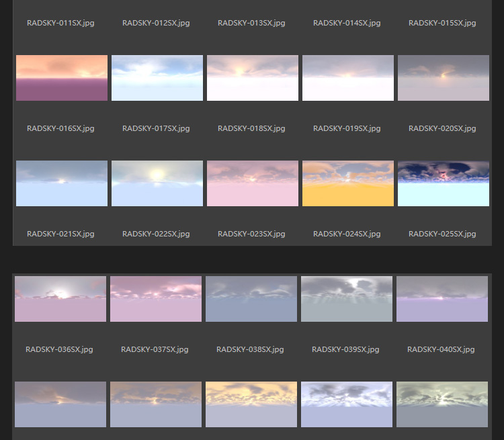504x440 pixels.
Task: Select the RADSKY-019SX.jpg label text
Action: tap(347, 128)
